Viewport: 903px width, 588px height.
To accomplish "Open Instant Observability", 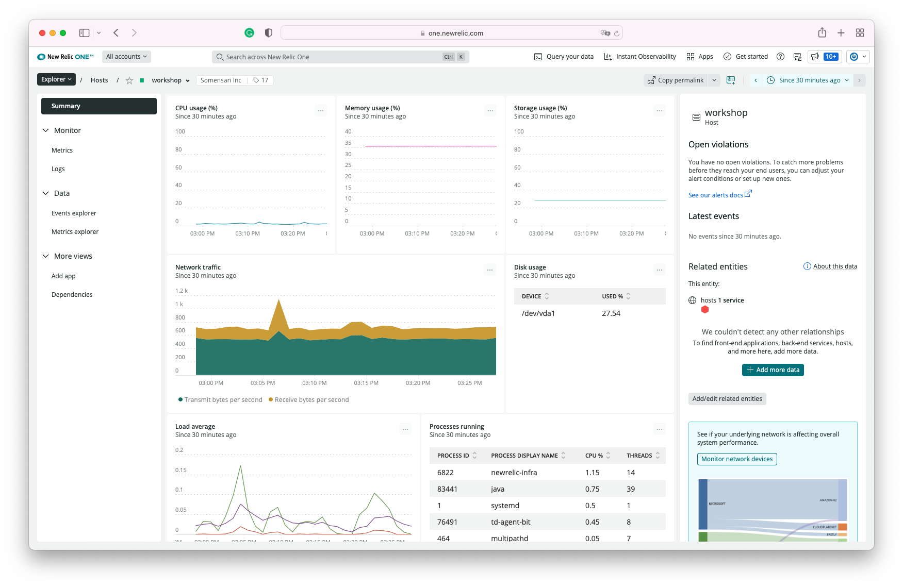I will click(640, 57).
